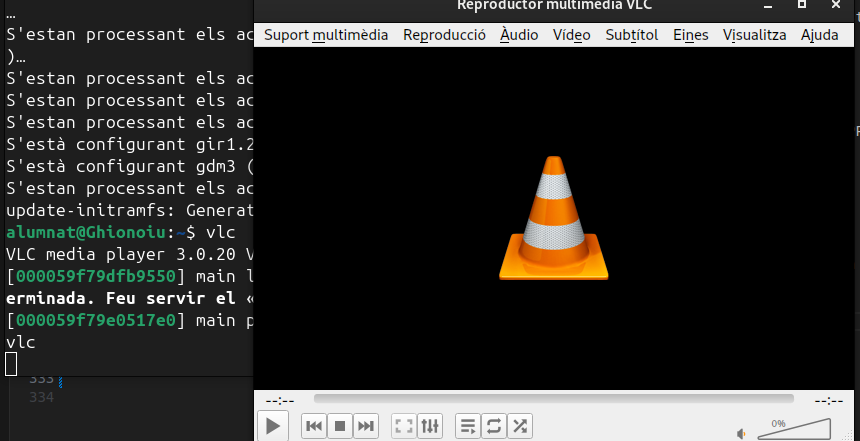The height and width of the screenshot is (441, 860).
Task: Stop playback with the stop icon
Action: coord(340,426)
